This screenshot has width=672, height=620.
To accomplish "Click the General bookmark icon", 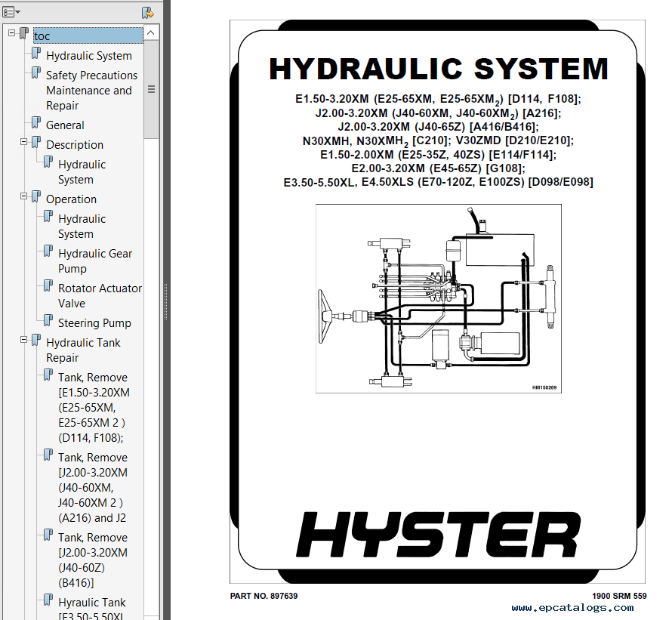I will tap(36, 122).
